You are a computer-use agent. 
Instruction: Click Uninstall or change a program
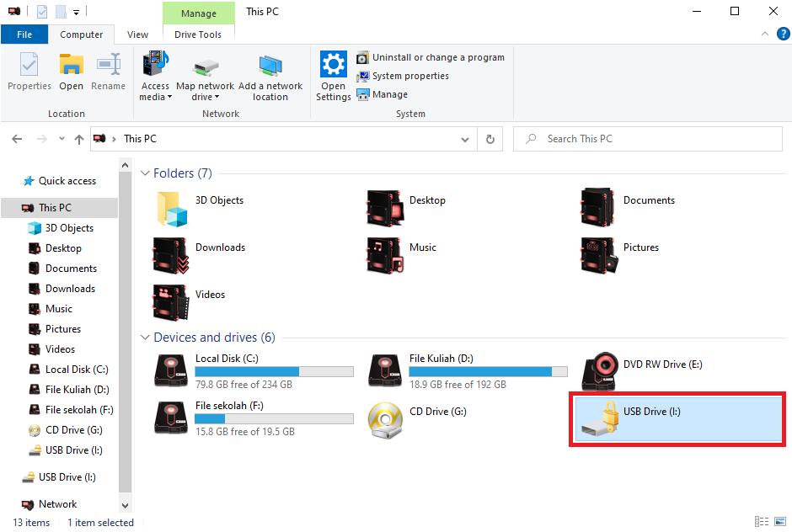pyautogui.click(x=431, y=57)
